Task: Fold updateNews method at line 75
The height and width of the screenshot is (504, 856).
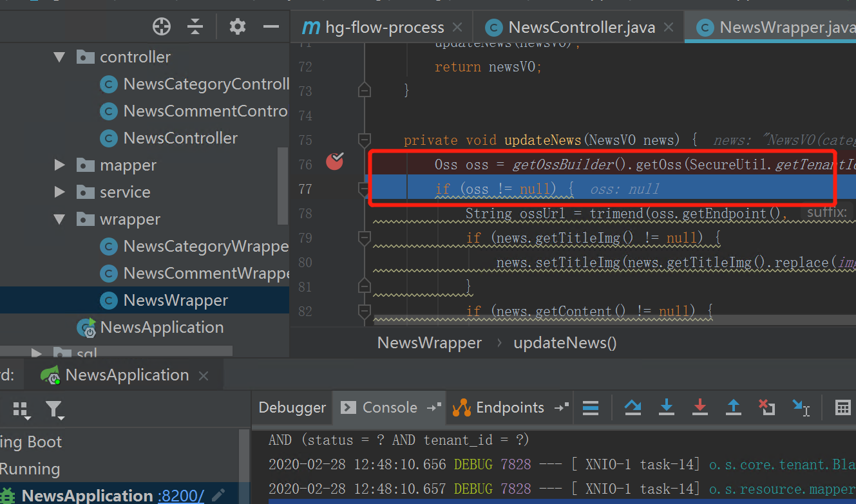Action: pos(365,139)
